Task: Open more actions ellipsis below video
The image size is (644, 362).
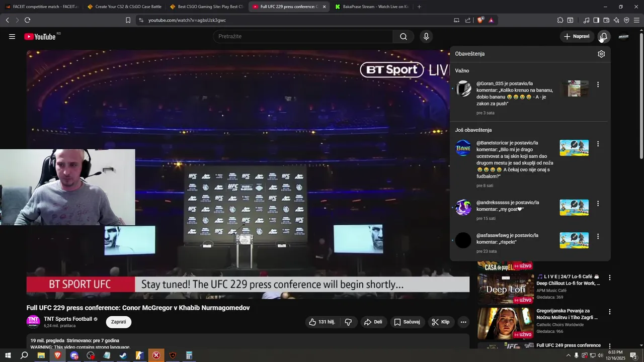Action: coord(463,322)
